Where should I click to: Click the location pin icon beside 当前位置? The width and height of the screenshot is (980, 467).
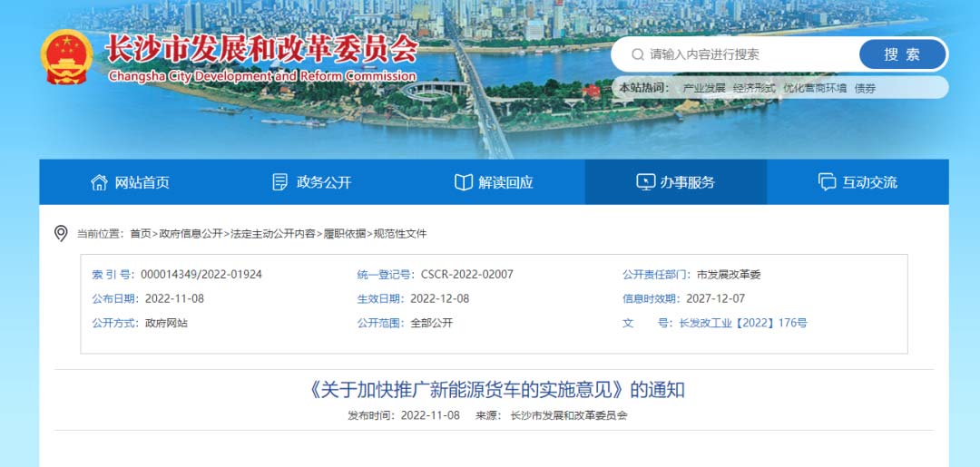pos(61,233)
